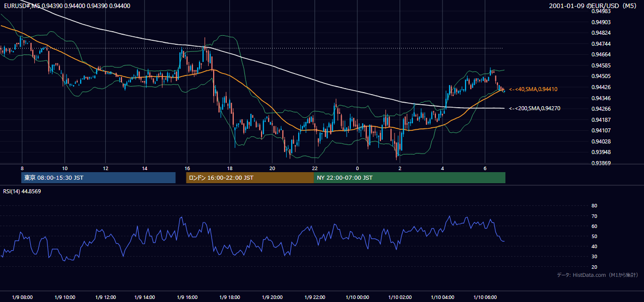Image resolution: width=644 pixels, height=302 pixels.
Task: Click price axis value 0.94505
Action: pyautogui.click(x=601, y=77)
